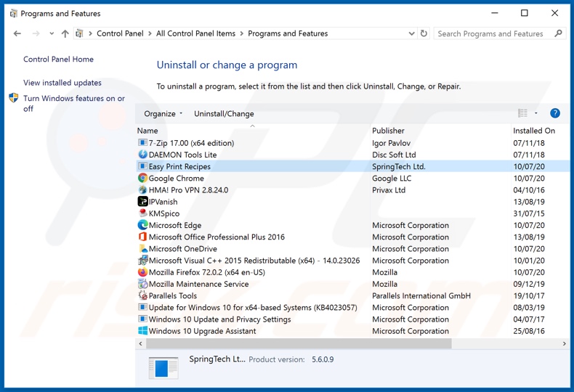Click the horizontal scrollbar thumb

[299, 344]
